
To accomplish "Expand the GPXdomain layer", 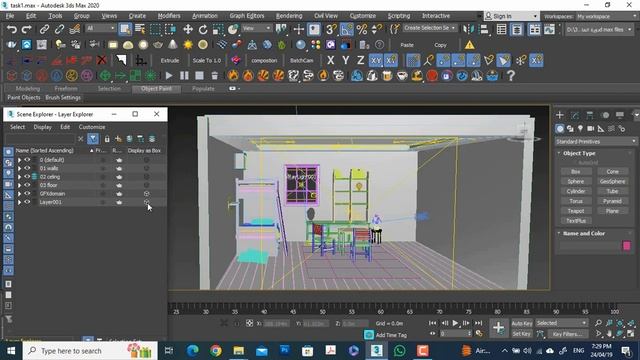I will (19, 193).
